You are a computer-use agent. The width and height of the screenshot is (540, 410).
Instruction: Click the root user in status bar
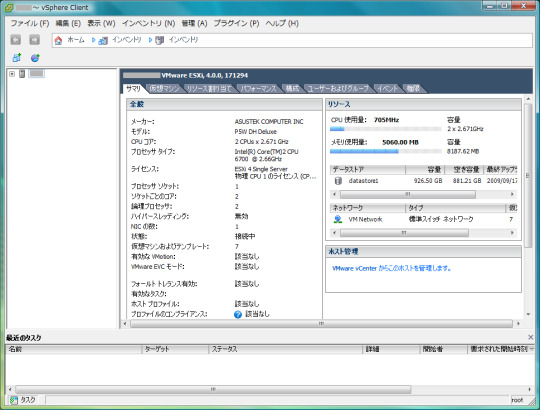coord(517,400)
